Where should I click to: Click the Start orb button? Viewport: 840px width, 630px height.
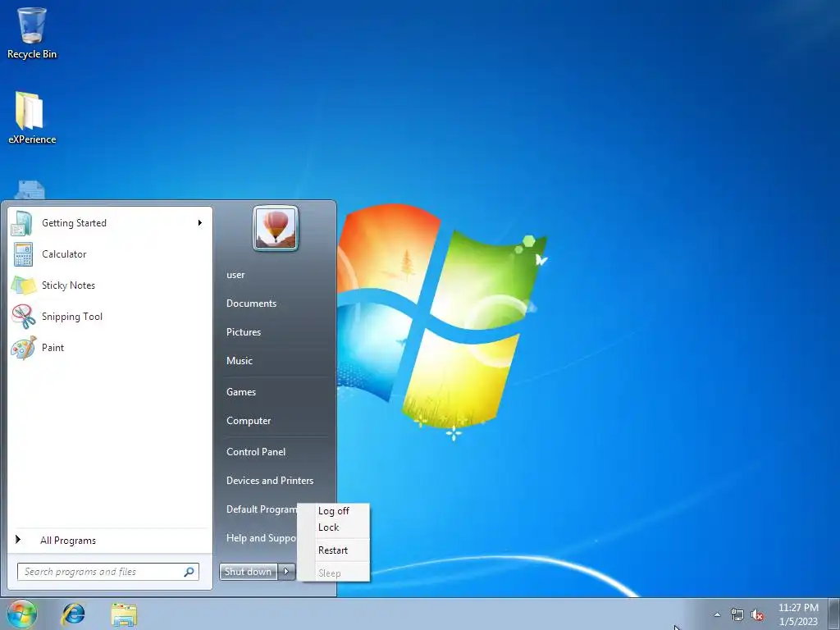click(22, 614)
